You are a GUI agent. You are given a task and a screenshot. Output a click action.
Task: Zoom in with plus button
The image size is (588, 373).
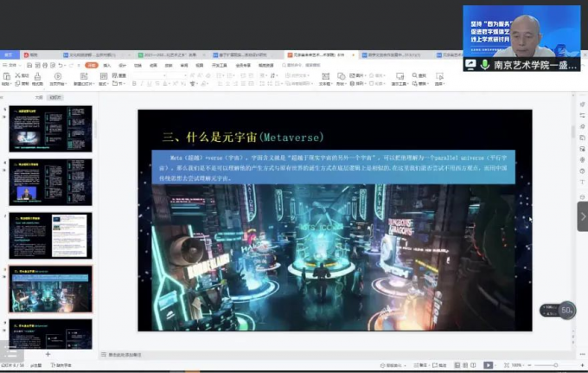coord(582,365)
